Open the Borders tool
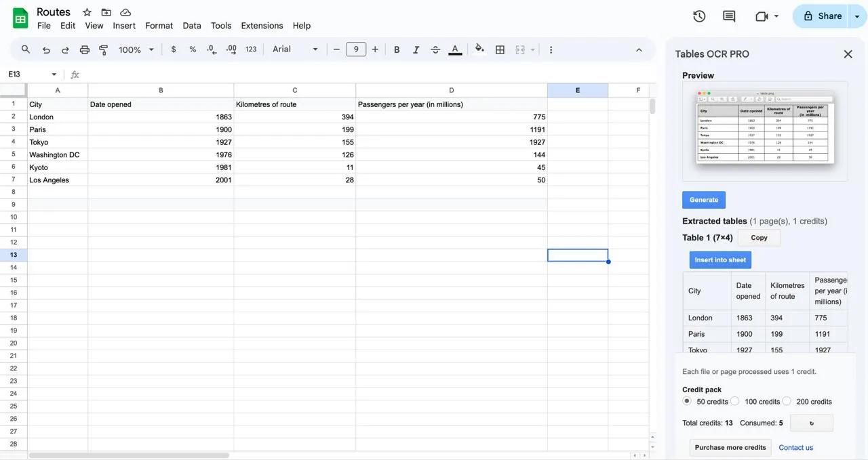This screenshot has width=868, height=460. click(x=500, y=49)
